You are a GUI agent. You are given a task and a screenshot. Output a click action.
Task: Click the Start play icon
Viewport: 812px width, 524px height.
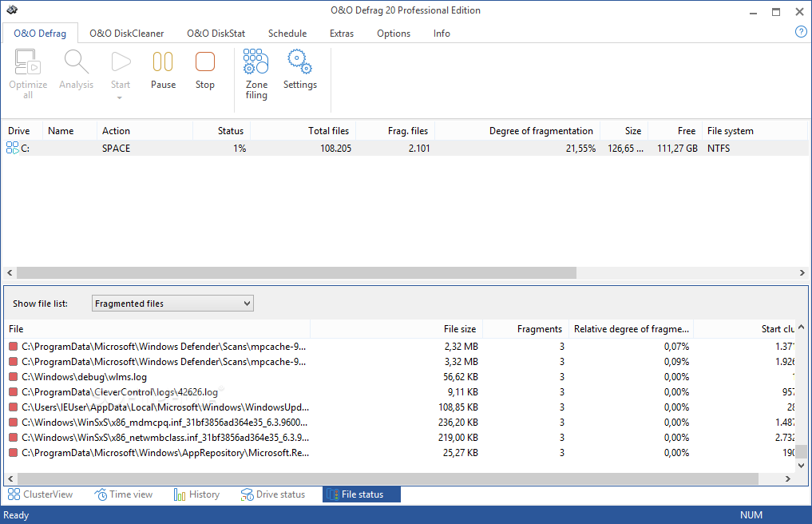click(121, 62)
